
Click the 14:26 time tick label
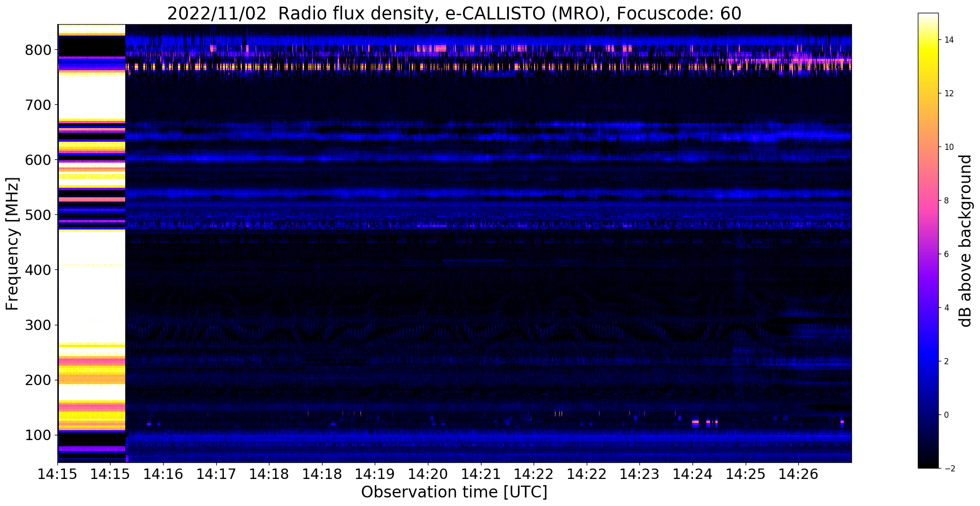point(798,474)
